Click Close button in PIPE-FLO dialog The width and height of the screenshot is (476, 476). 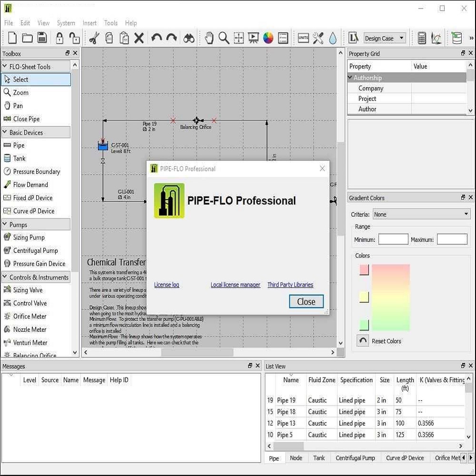coord(306,301)
